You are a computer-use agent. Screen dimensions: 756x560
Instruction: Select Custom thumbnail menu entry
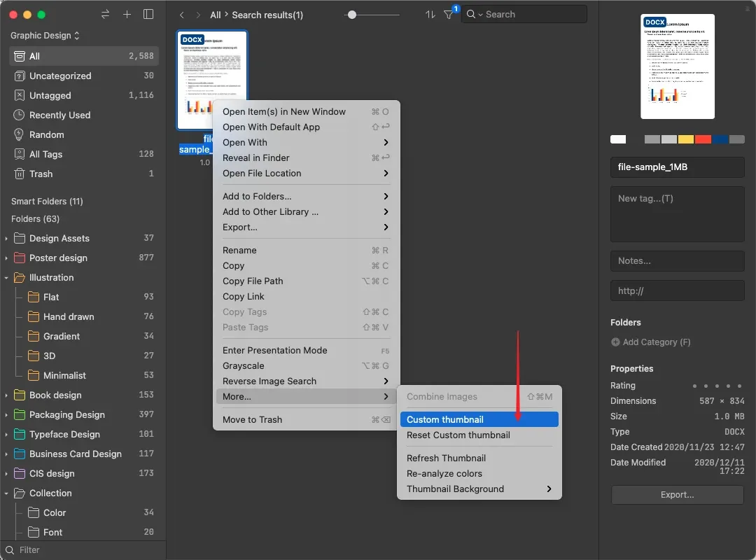click(445, 419)
